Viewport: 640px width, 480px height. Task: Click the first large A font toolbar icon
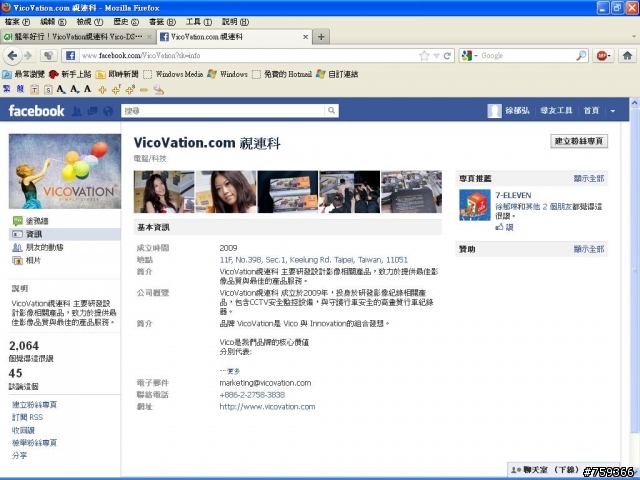pos(61,89)
